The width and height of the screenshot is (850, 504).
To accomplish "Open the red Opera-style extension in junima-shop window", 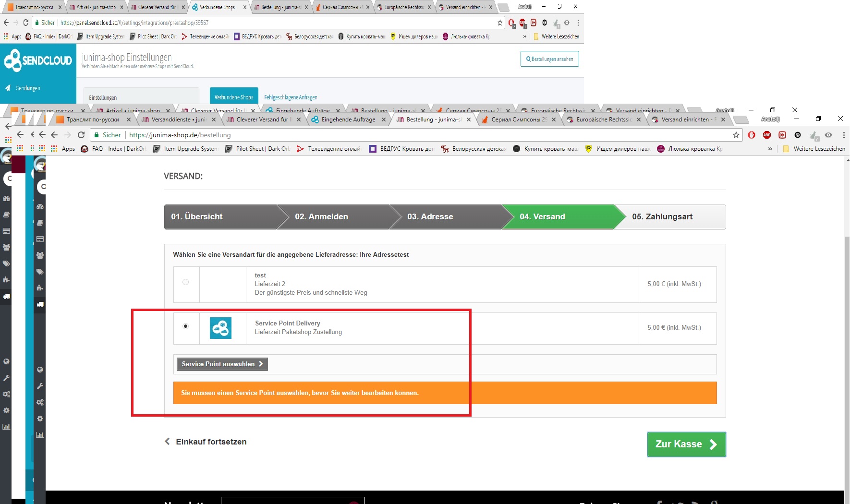I will click(x=752, y=135).
